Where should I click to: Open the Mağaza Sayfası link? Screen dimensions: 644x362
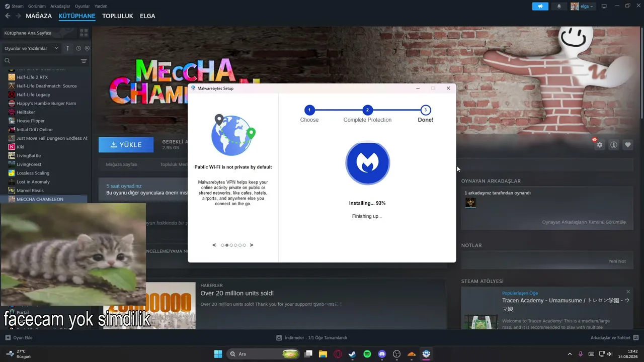tap(122, 164)
